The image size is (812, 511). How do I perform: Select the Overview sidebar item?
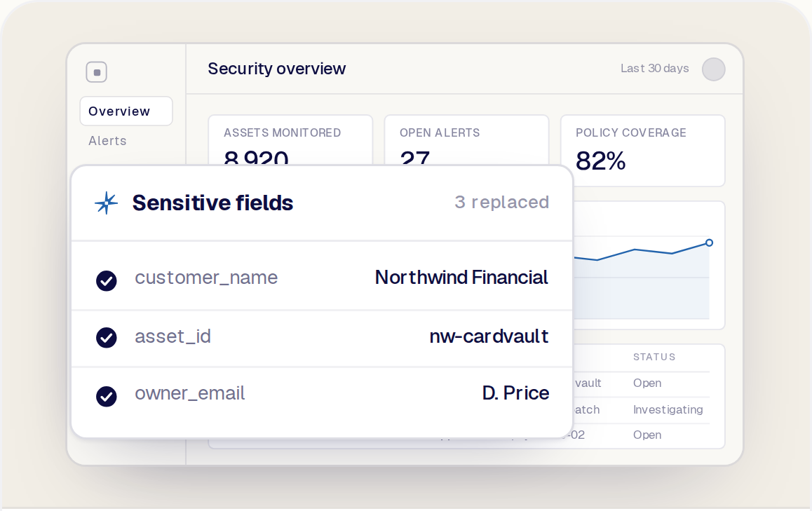click(126, 111)
